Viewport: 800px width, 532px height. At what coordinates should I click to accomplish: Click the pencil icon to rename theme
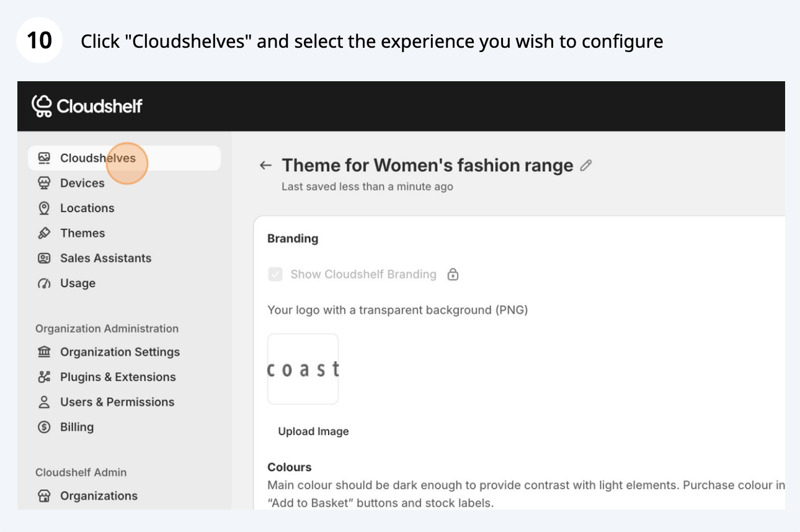pyautogui.click(x=585, y=166)
